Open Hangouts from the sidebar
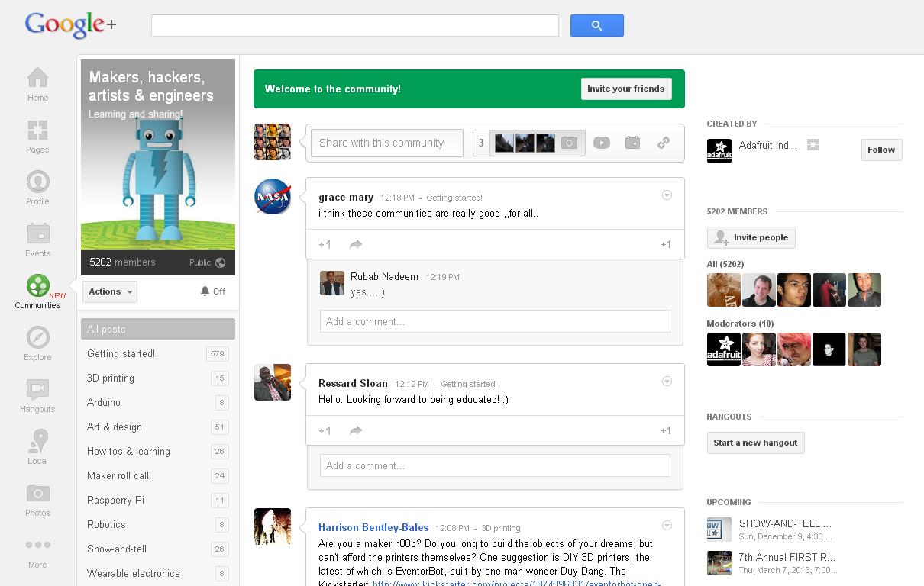924x586 pixels. (37, 395)
